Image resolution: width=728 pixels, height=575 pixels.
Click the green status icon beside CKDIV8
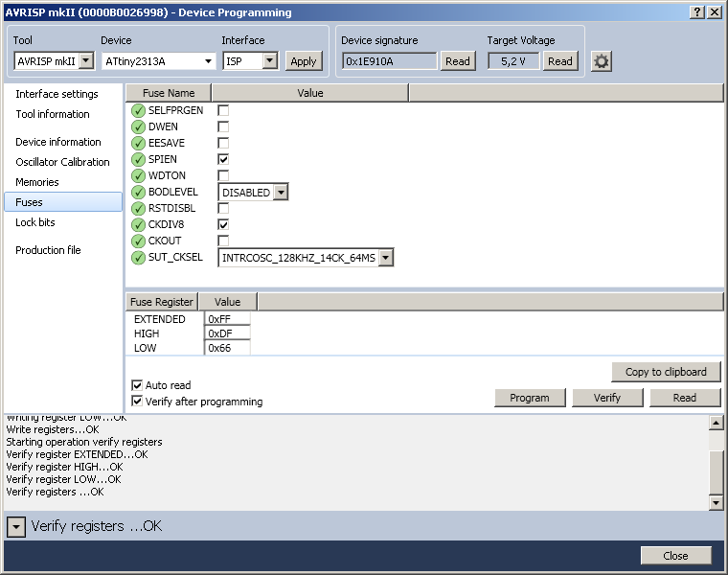(138, 225)
